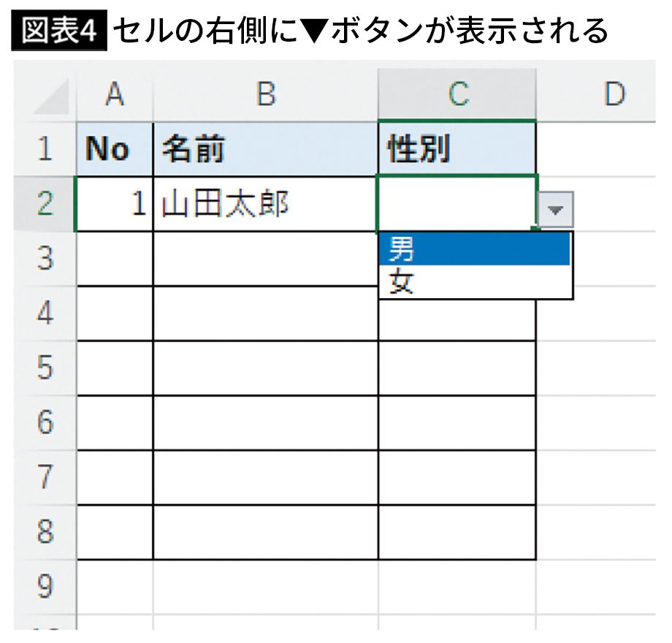Select row 5 header
Image resolution: width=672 pixels, height=643 pixels.
coord(45,368)
